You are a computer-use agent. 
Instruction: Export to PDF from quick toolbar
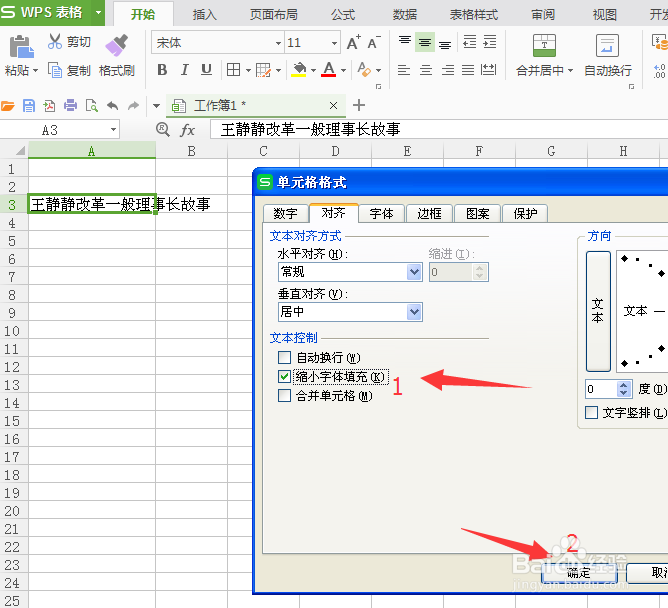coord(49,105)
